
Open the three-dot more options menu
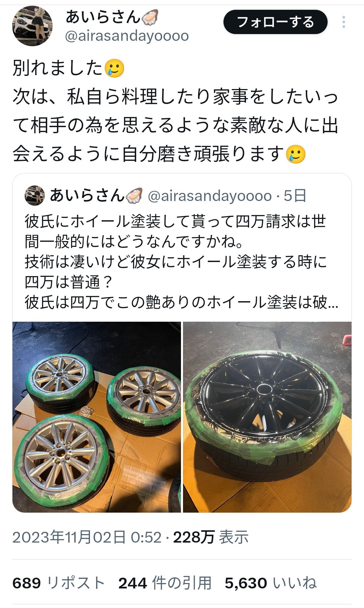point(344,22)
